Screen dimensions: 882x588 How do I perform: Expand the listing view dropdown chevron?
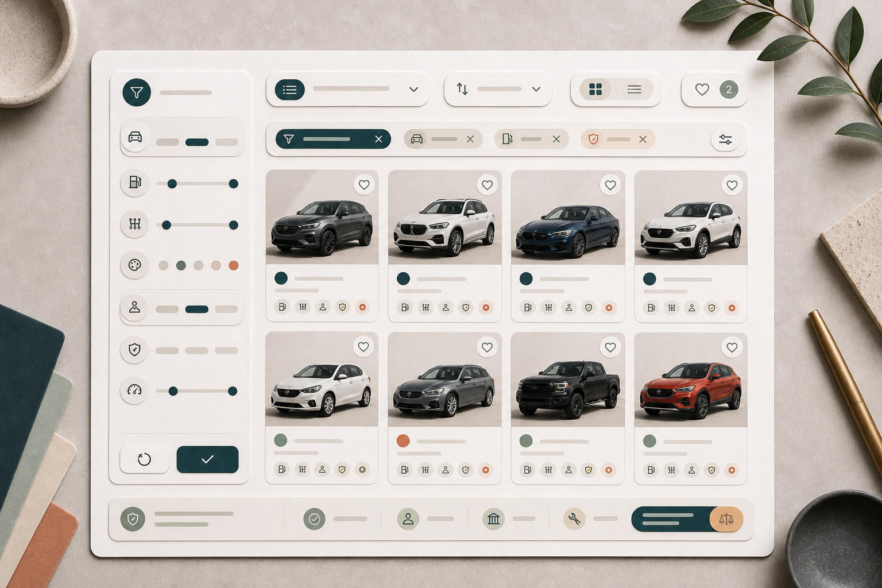point(413,90)
